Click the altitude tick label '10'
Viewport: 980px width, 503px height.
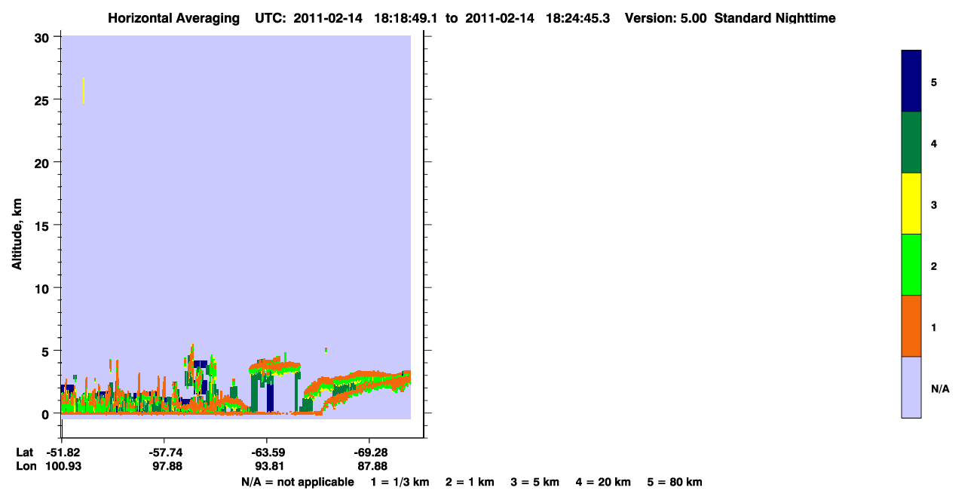(44, 288)
